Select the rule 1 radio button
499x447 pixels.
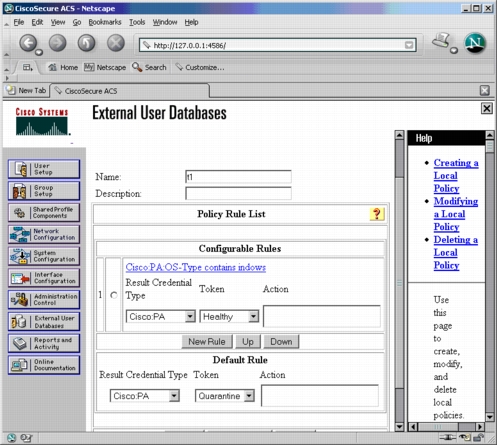coord(114,296)
